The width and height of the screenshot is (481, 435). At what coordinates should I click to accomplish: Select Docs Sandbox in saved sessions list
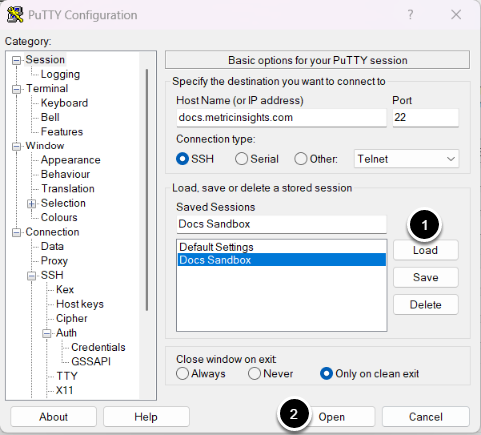tap(282, 260)
